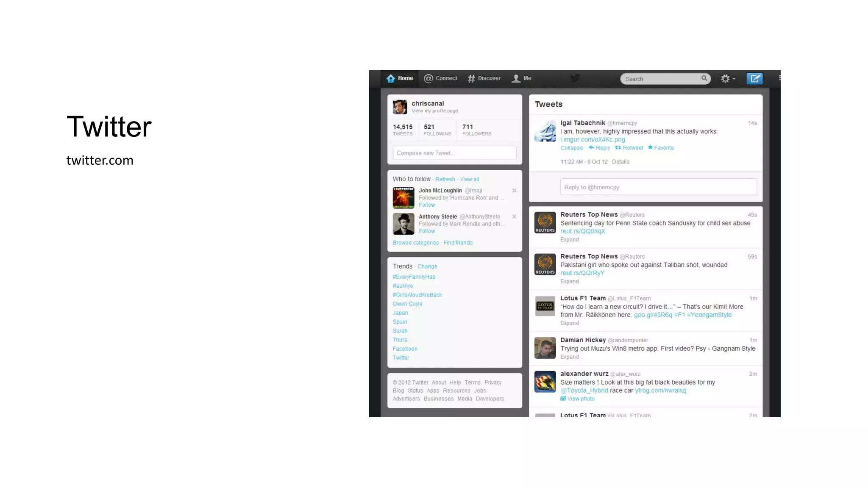Click the Developers footer link
The width and height of the screenshot is (868, 488).
(x=490, y=399)
